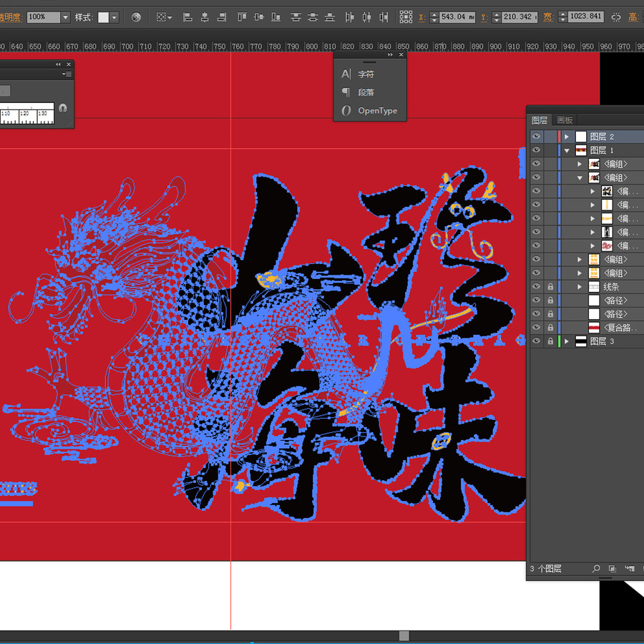Viewport: 644px width, 644px height.
Task: Expand the 线条 sublayer
Action: tap(580, 287)
